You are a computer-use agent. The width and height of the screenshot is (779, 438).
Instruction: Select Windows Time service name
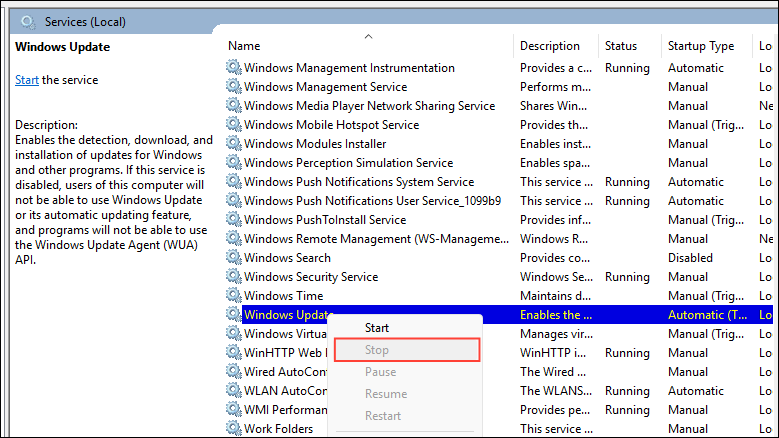pyautogui.click(x=284, y=295)
